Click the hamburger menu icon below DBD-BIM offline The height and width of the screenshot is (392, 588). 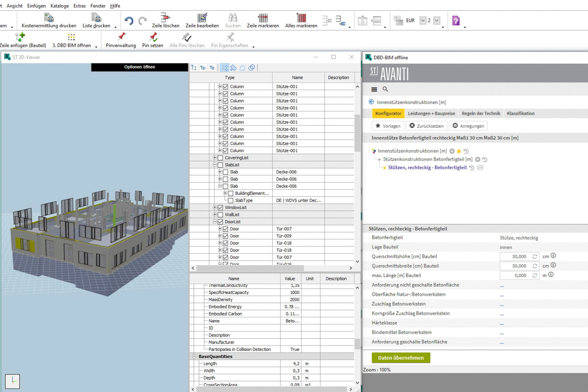point(374,89)
